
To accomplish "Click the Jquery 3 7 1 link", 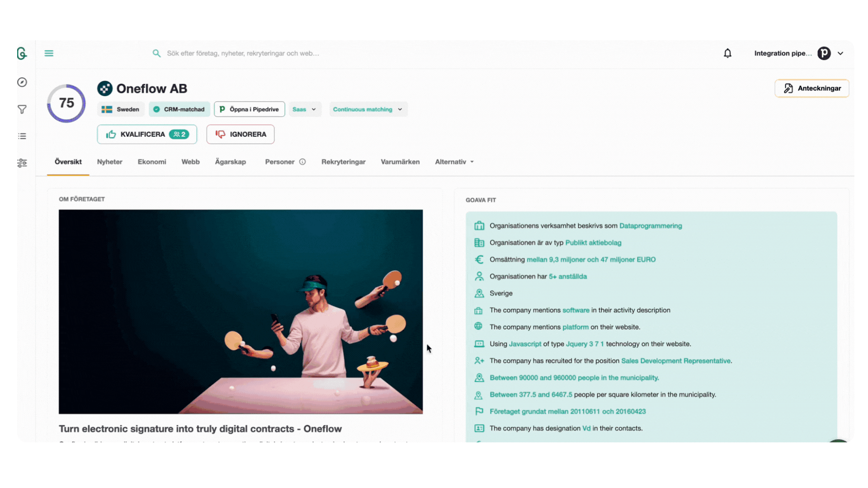I will tap(585, 344).
